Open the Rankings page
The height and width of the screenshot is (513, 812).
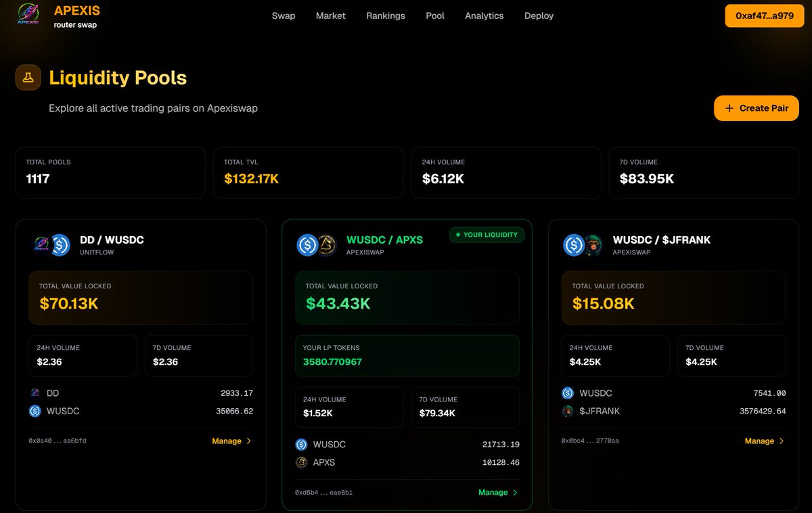(x=386, y=16)
